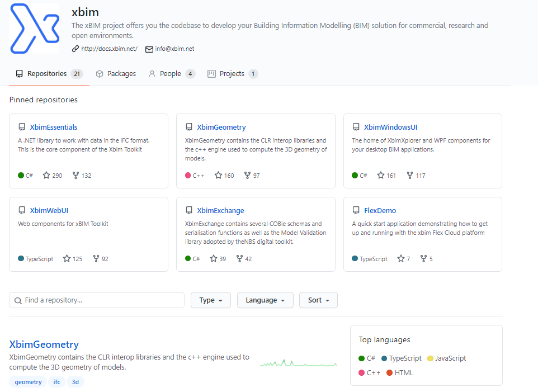Click the repo icon next to XbimEssentials
This screenshot has width=538, height=392.
22,127
